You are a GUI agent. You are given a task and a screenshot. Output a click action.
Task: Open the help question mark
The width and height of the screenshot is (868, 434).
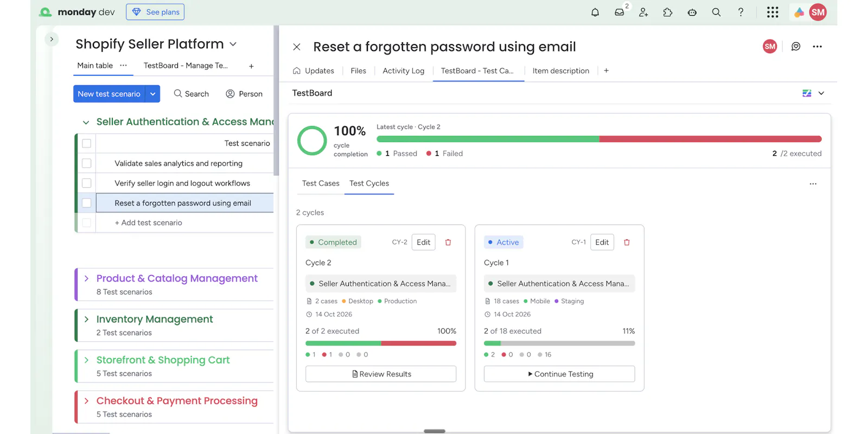pyautogui.click(x=741, y=12)
